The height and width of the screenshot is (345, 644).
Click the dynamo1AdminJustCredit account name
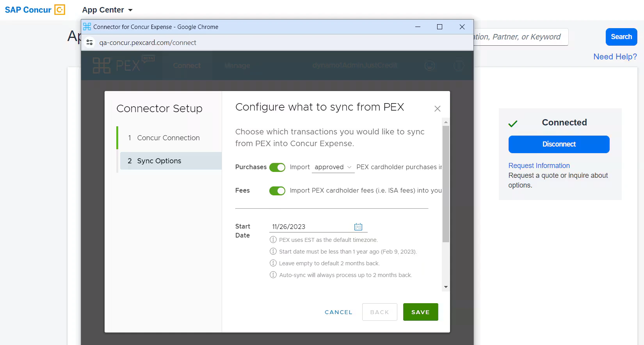click(x=355, y=65)
